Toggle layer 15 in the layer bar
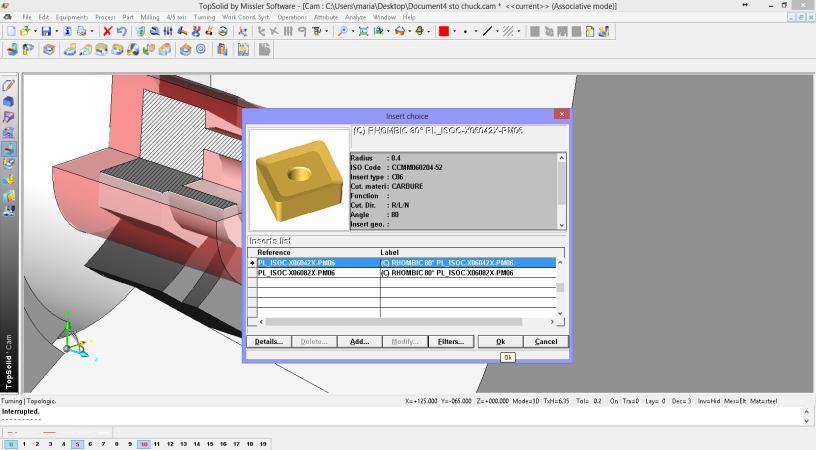This screenshot has height=450, width=816. (x=210, y=444)
